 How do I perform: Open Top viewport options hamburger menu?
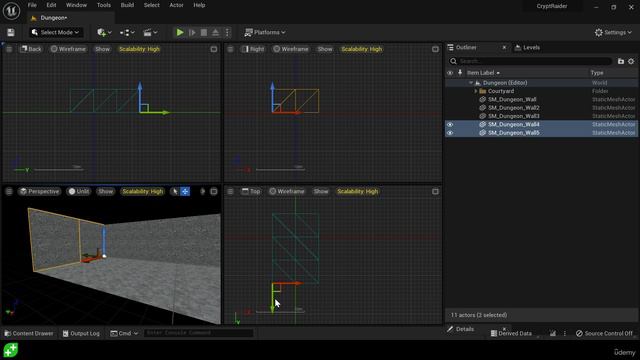231,191
